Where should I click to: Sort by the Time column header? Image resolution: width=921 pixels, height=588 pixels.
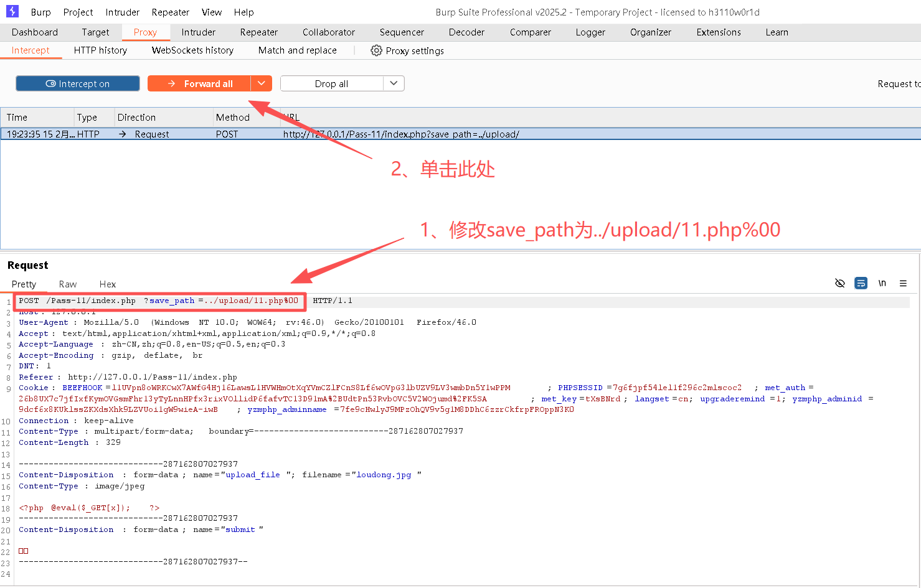(x=37, y=117)
